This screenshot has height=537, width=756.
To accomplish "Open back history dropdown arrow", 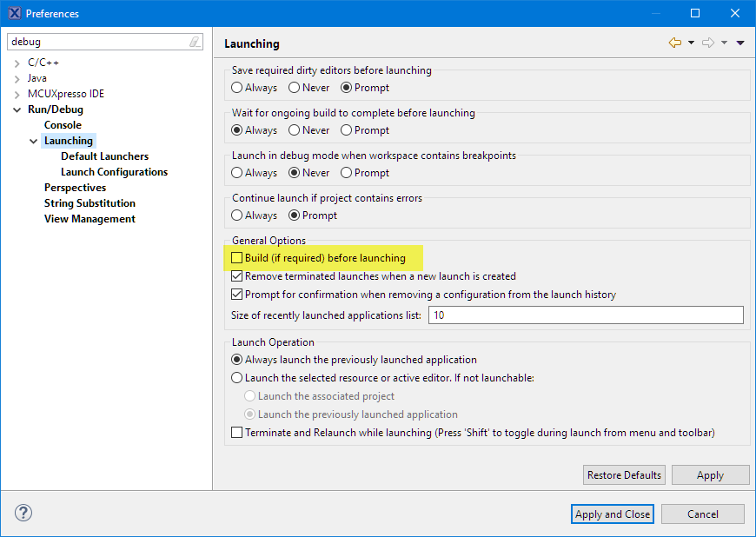I will [691, 43].
